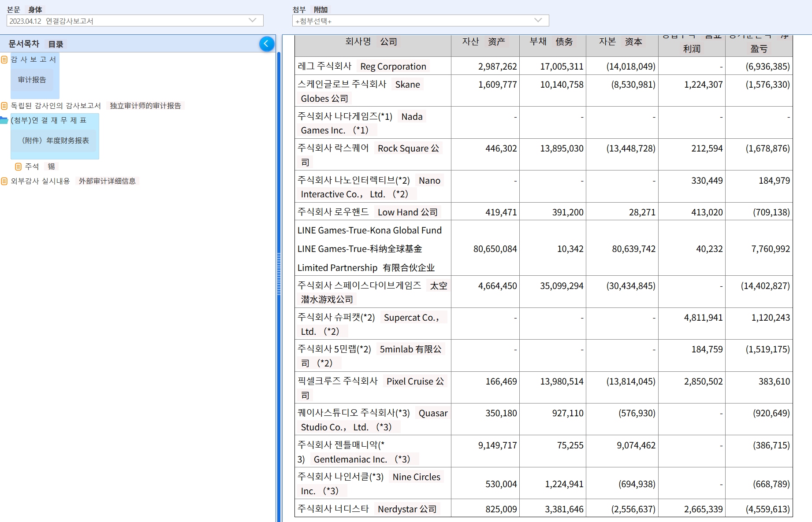
Task: Click the liability value 13,895,030
Action: (562, 148)
